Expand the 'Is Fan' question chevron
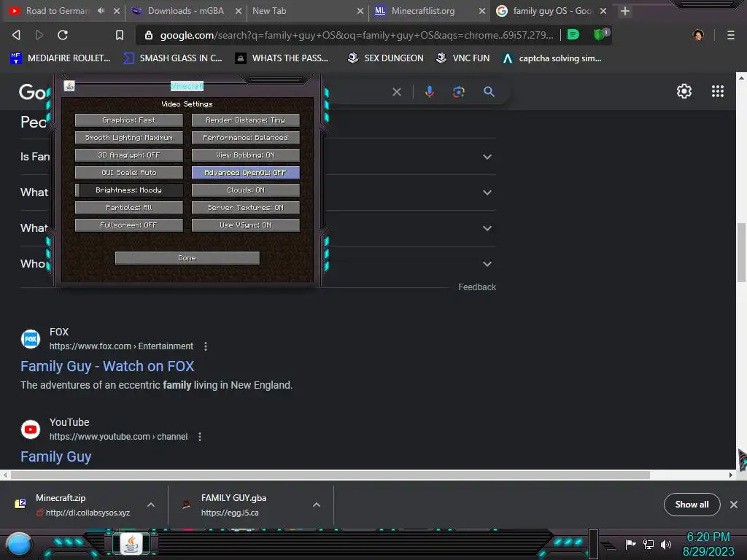This screenshot has width=747, height=560. point(487,157)
